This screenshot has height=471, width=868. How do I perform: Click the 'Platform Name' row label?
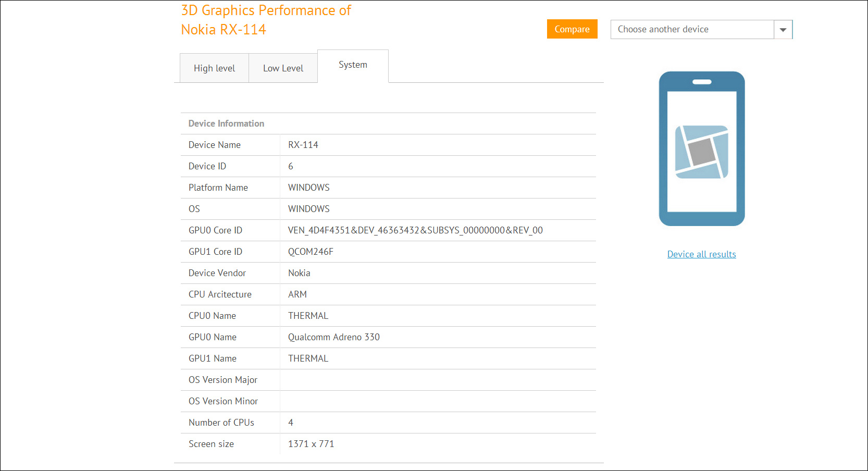[x=218, y=188]
